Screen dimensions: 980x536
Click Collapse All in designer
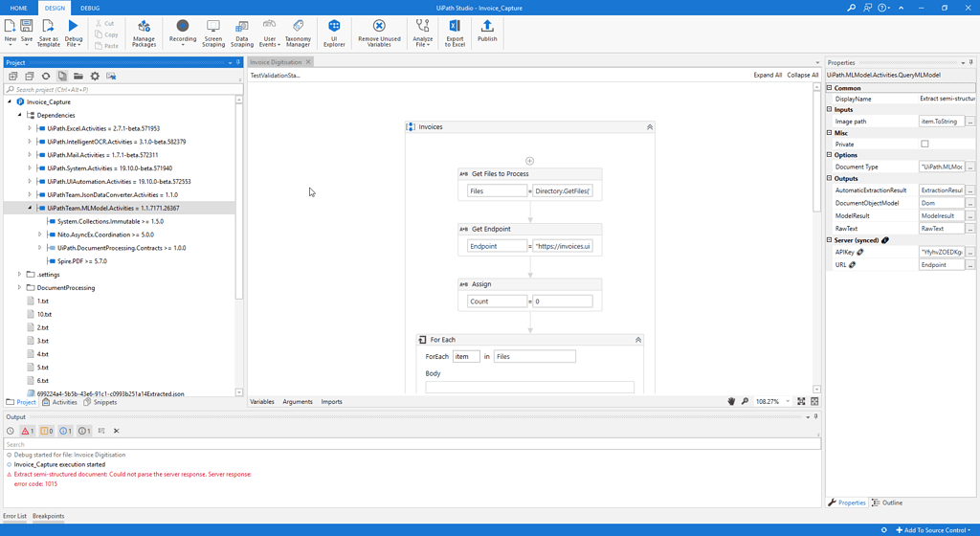[803, 75]
